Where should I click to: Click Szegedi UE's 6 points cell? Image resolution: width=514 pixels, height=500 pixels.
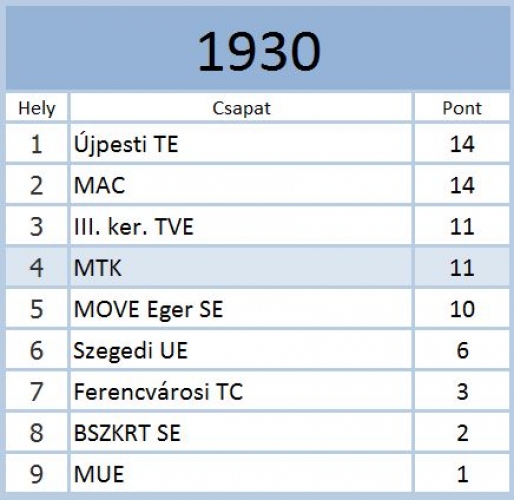[462, 350]
